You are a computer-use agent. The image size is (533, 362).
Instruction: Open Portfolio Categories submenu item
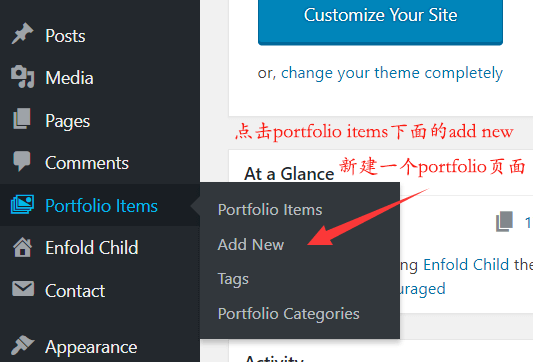click(x=289, y=314)
